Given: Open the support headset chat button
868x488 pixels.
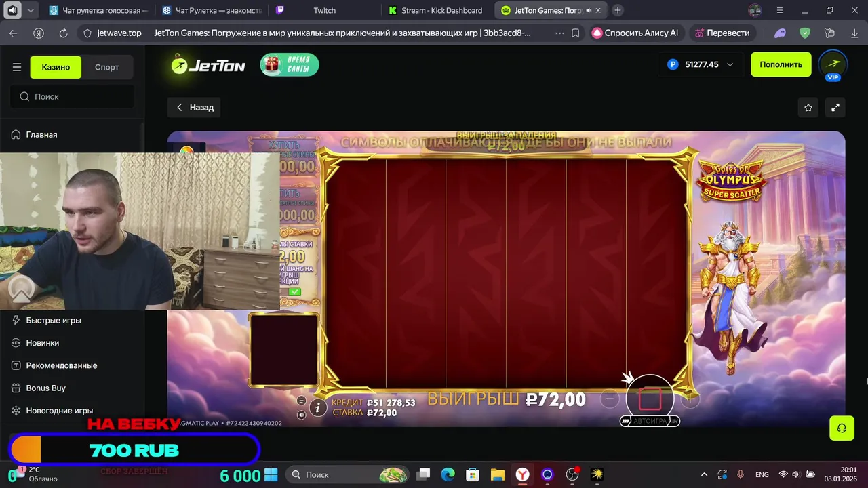Looking at the screenshot, I should pyautogui.click(x=842, y=428).
